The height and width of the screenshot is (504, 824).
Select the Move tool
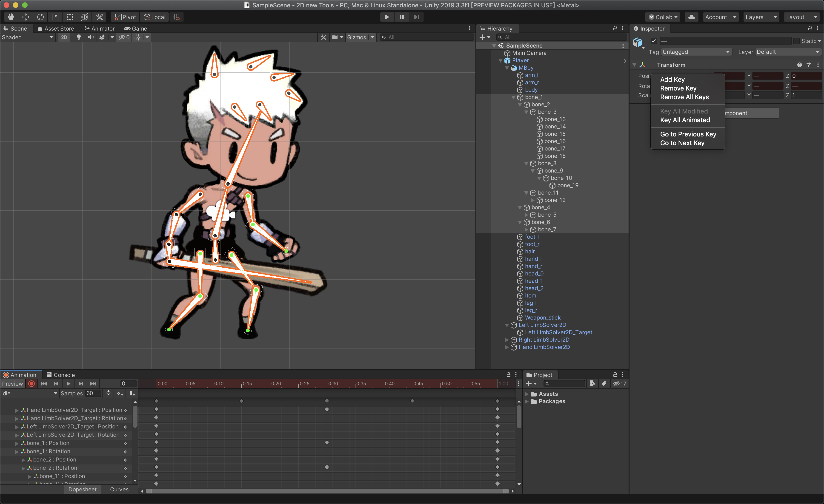click(26, 17)
